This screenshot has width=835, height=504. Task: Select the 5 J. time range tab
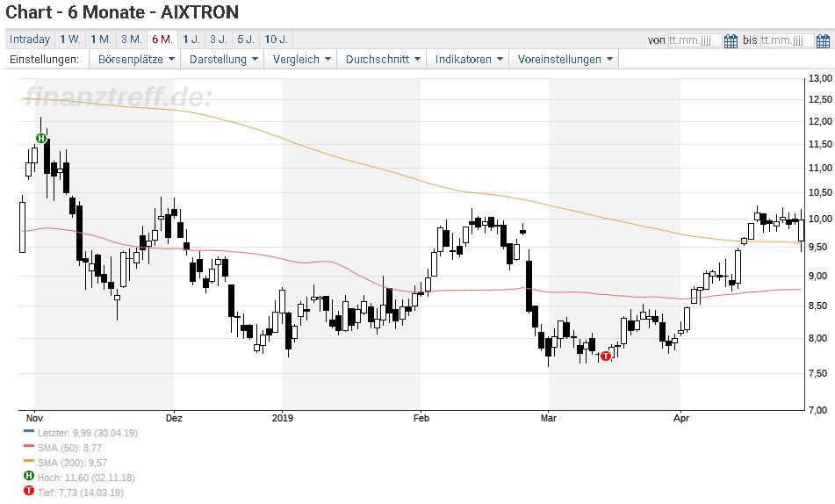(246, 40)
